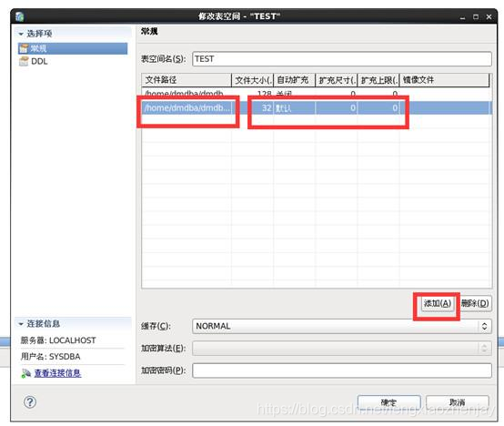Screen dimensions: 504x426
Task: Click the 服务器: LOCALHOST text
Action: [58, 340]
